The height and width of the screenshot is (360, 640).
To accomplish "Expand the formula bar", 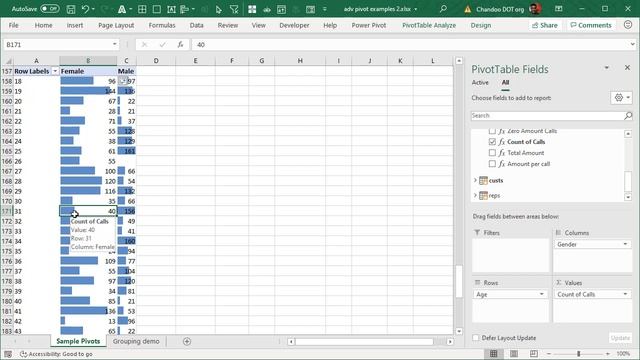I will (632, 44).
